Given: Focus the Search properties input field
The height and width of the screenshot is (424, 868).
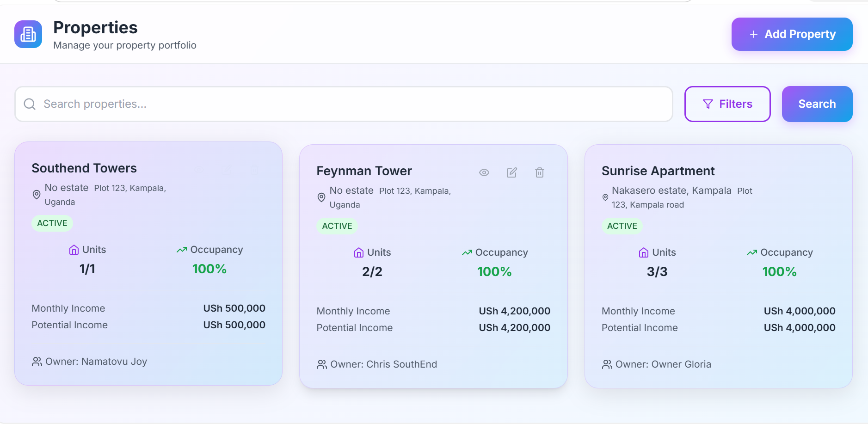Looking at the screenshot, I should click(344, 104).
